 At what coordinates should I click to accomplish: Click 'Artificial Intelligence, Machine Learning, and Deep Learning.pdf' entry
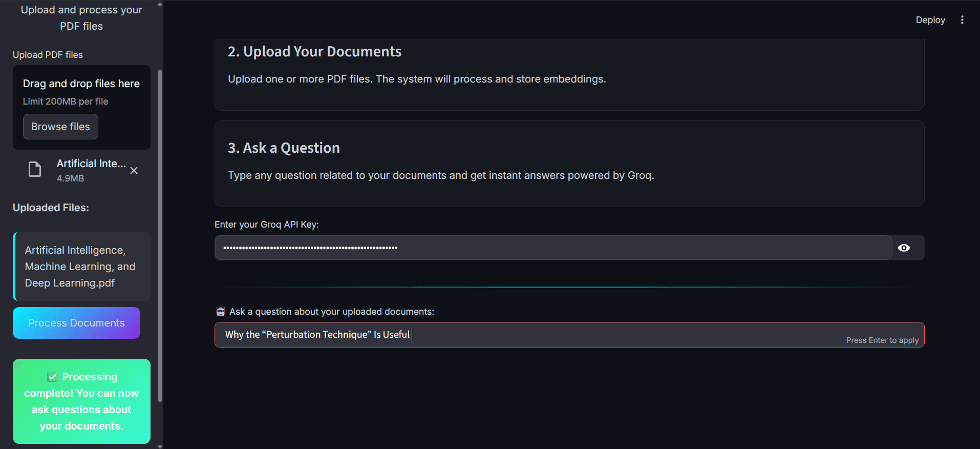[x=81, y=267]
